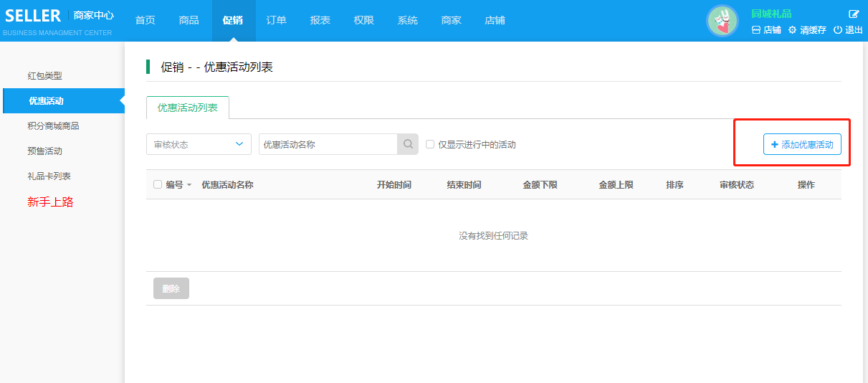Image resolution: width=868 pixels, height=383 pixels.
Task: Open 新手上路 link in sidebar
Action: [50, 202]
